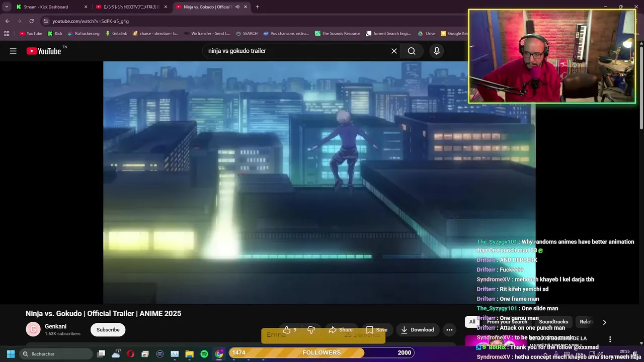This screenshot has height=362, width=644.
Task: Open Task View on taskbar
Action: pyautogui.click(x=101, y=354)
